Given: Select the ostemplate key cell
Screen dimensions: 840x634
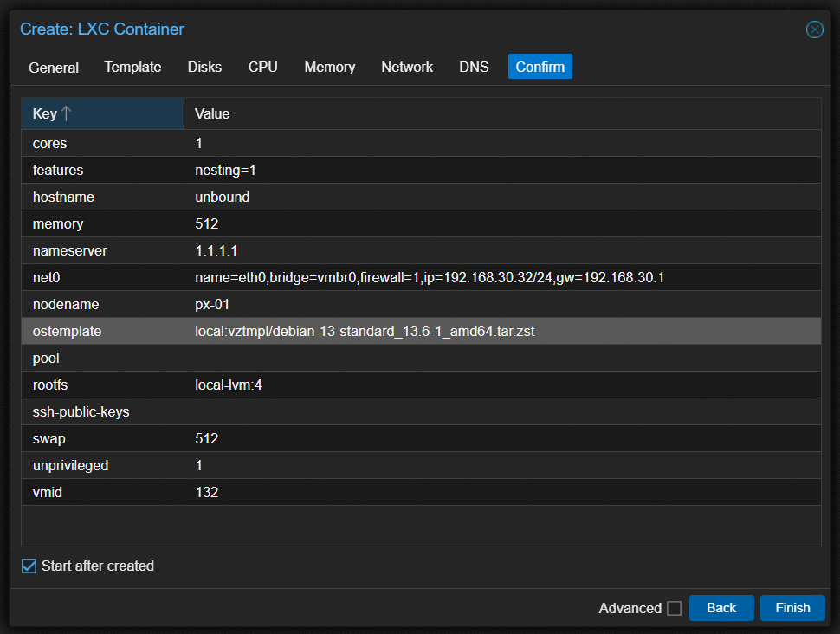Looking at the screenshot, I should pyautogui.click(x=102, y=331).
